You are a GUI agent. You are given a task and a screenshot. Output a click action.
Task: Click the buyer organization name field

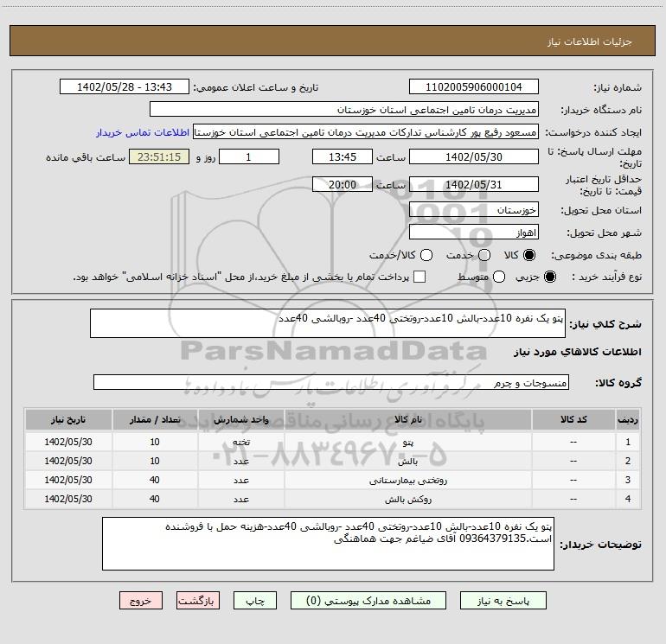(344, 110)
